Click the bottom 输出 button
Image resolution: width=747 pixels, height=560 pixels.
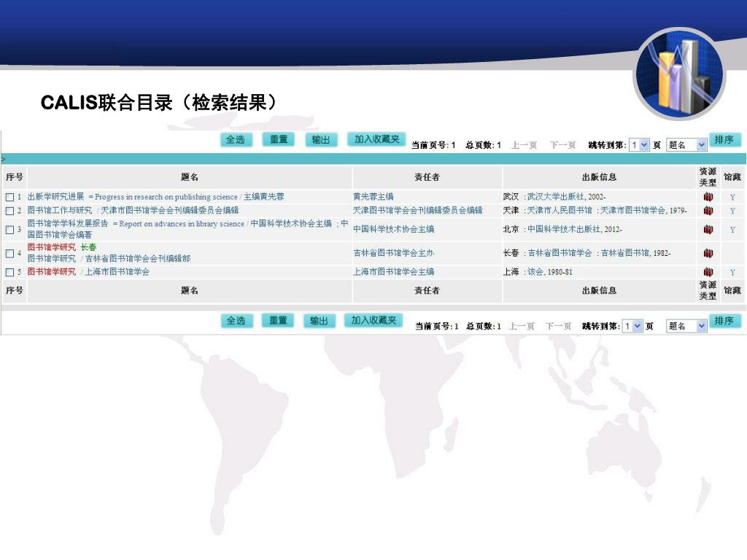pos(320,321)
